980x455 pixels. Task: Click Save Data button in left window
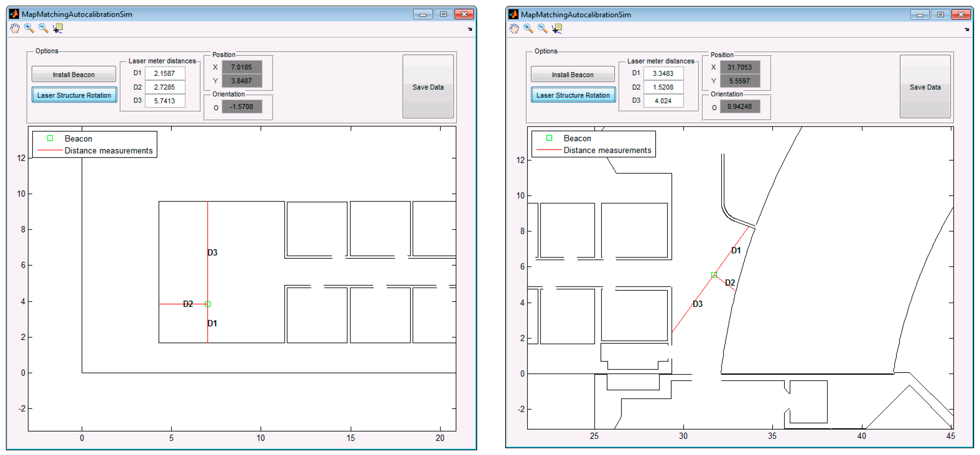(x=428, y=87)
